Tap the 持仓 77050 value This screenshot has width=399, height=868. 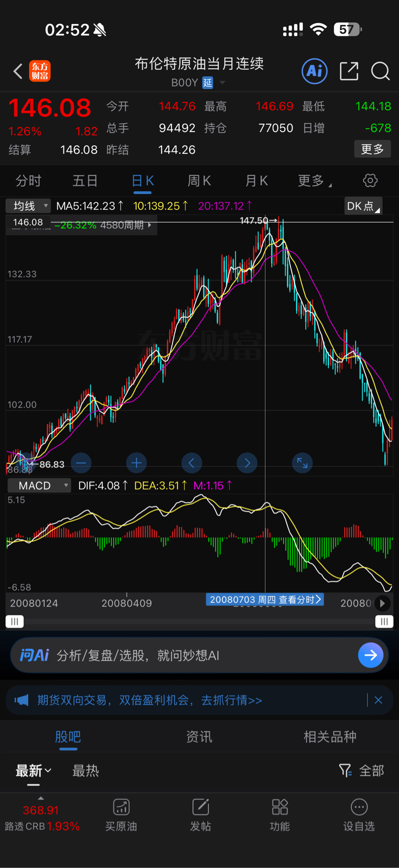pos(276,128)
